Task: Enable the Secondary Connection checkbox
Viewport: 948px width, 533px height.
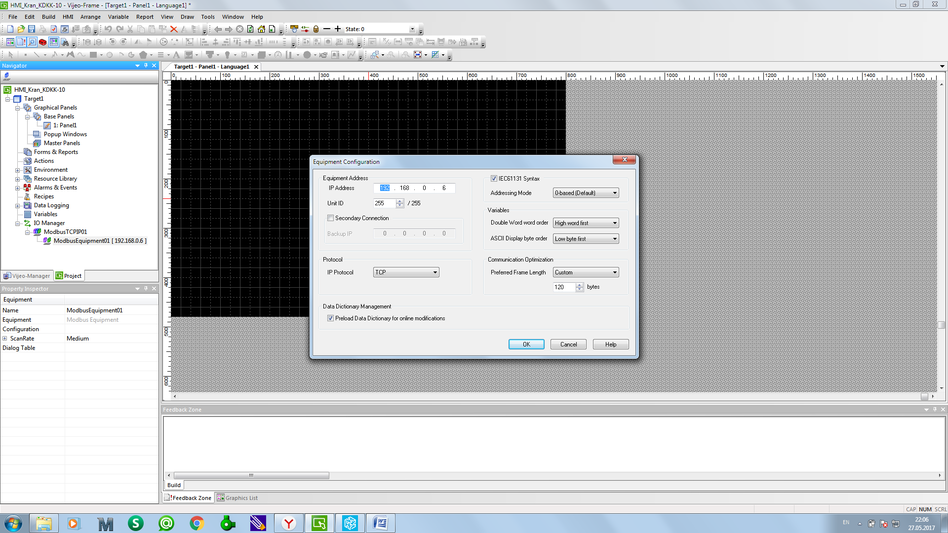Action: [x=331, y=218]
